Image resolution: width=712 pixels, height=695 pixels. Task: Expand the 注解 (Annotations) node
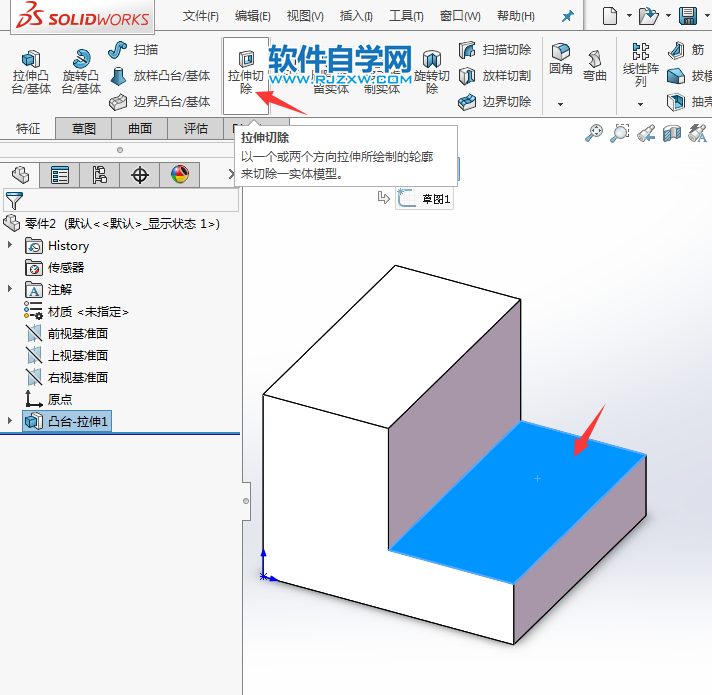point(10,288)
